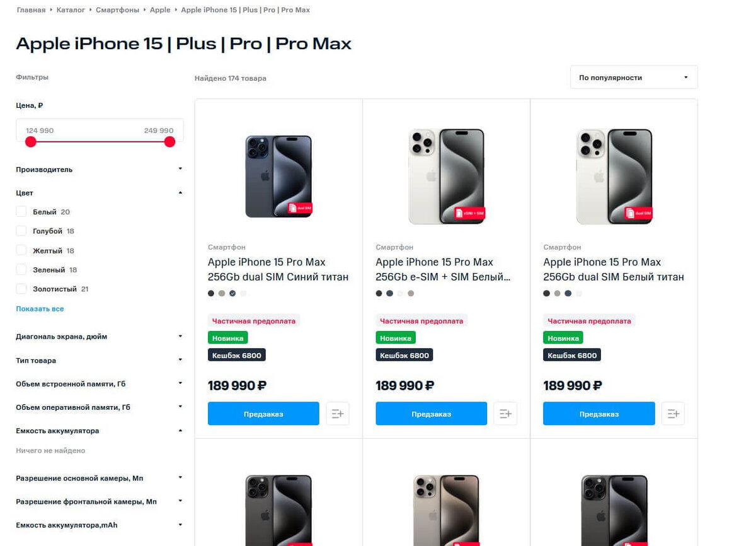Expand the Объем встроенной памяти filter

(180, 383)
